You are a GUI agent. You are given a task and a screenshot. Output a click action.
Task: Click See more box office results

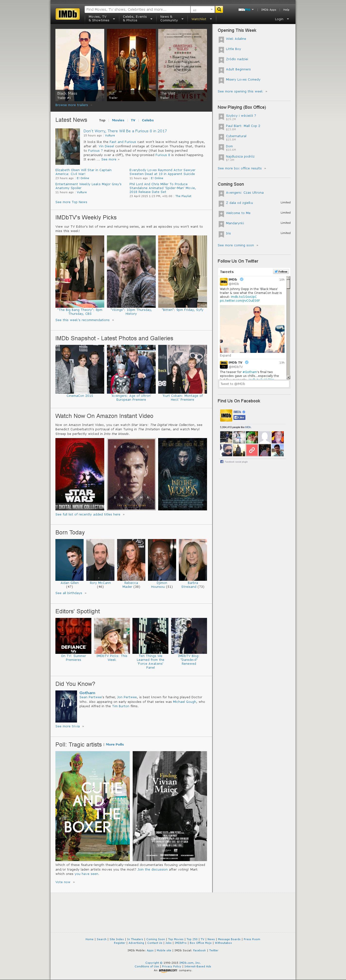tap(240, 168)
